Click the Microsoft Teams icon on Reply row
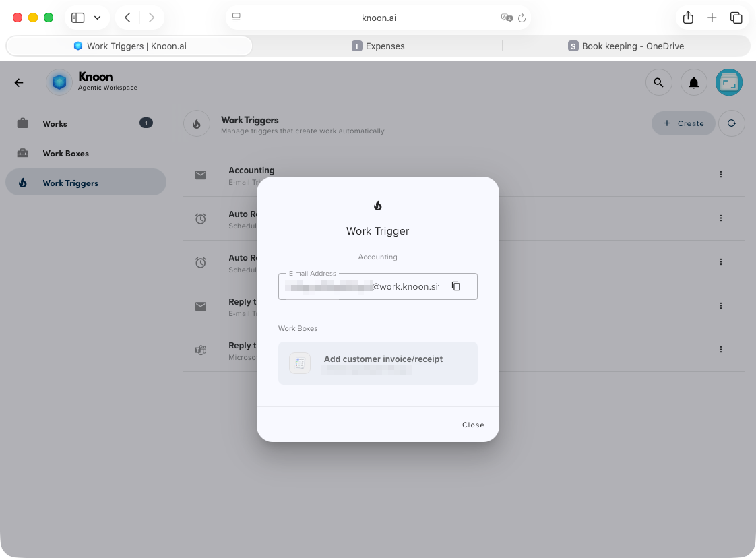The width and height of the screenshot is (756, 558). 200,350
